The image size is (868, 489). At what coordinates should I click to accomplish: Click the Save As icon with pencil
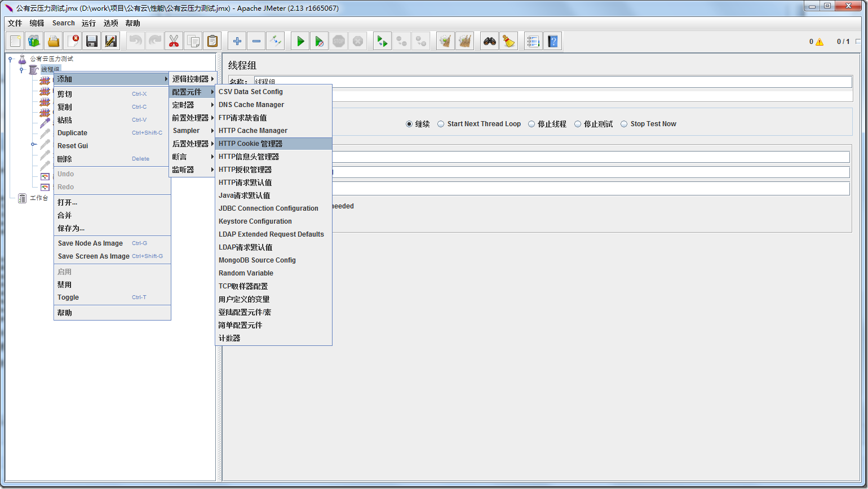[111, 41]
